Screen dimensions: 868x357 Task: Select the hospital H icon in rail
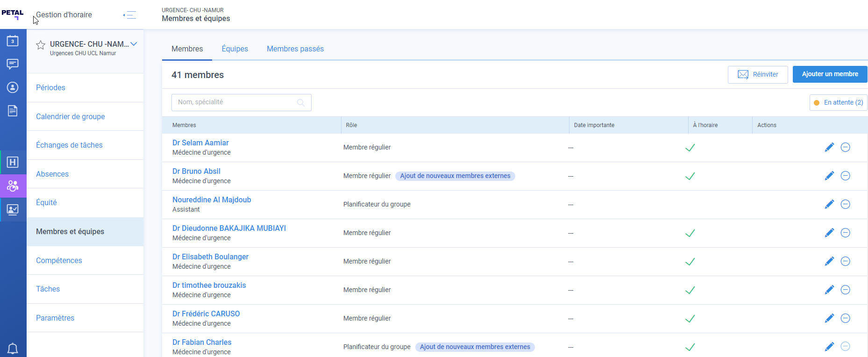click(13, 162)
